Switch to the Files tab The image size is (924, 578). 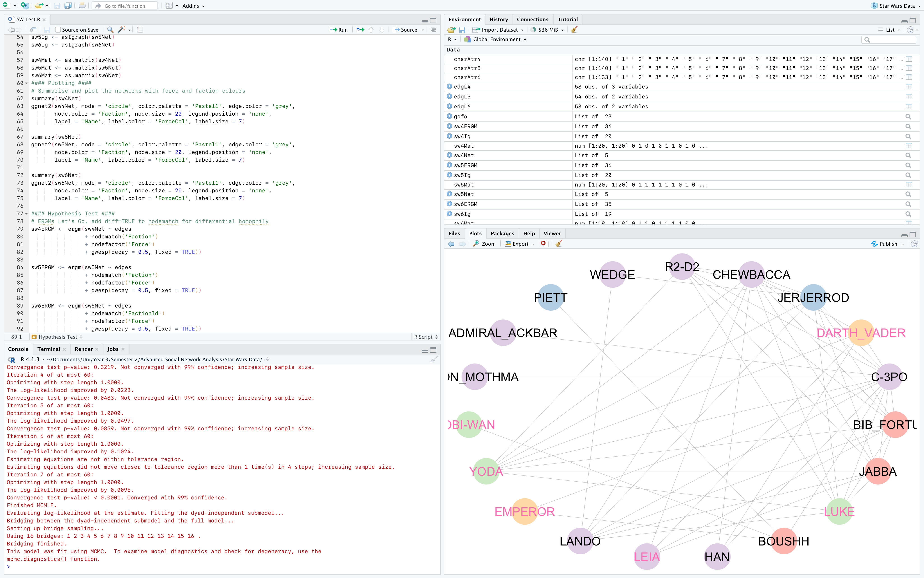pyautogui.click(x=454, y=233)
